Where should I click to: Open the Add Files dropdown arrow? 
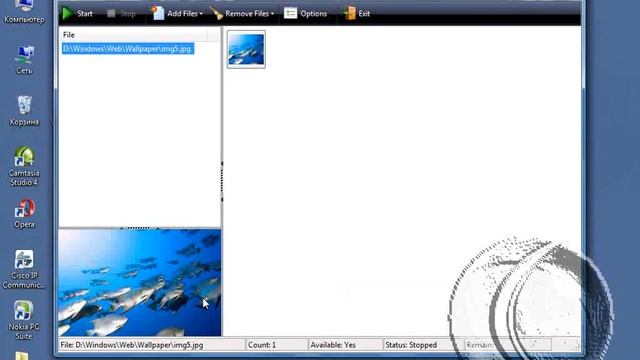coord(201,14)
